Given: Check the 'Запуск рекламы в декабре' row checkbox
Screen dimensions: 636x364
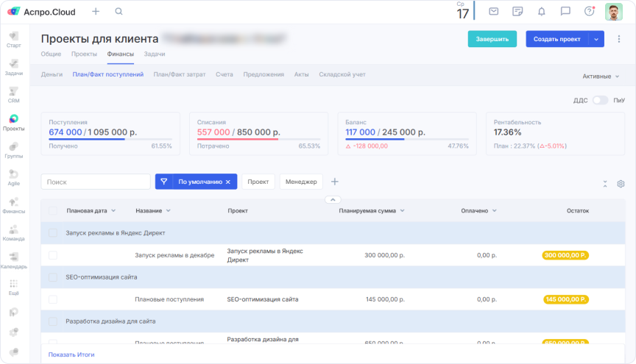Looking at the screenshot, I should (52, 255).
